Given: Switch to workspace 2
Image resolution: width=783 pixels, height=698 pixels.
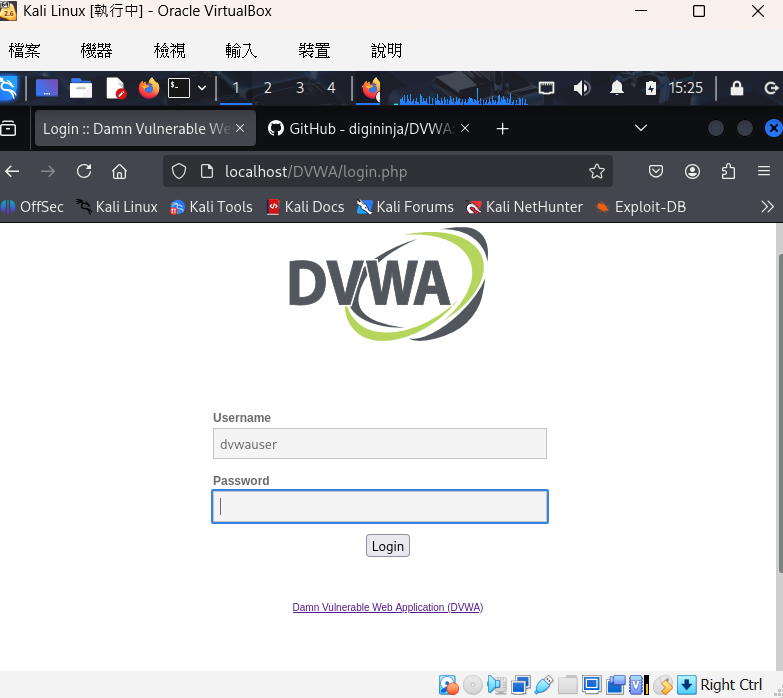Looking at the screenshot, I should tap(268, 88).
